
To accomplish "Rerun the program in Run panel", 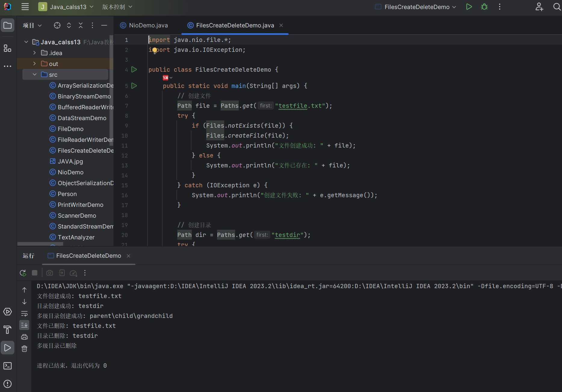I will (x=23, y=273).
